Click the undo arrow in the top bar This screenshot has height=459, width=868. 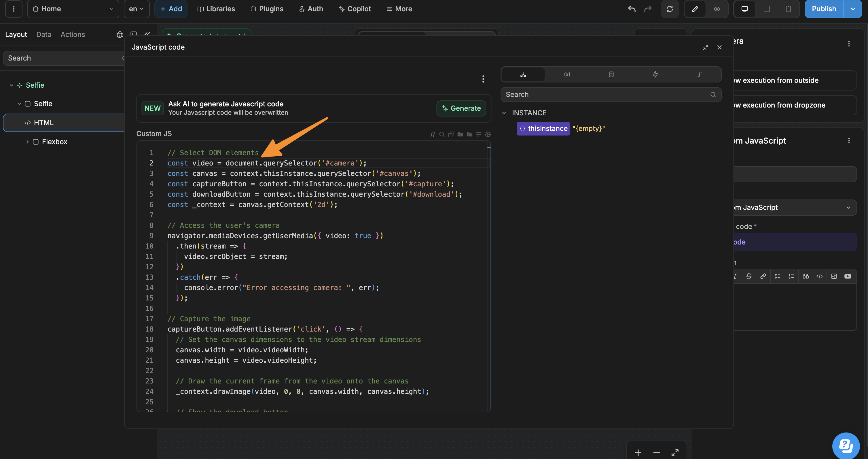click(x=632, y=9)
